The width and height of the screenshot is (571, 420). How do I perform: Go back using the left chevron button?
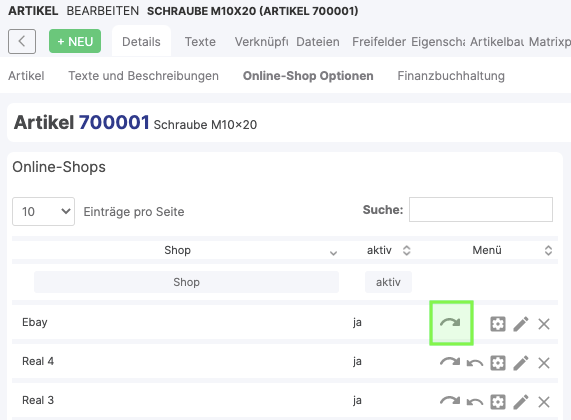coord(22,41)
